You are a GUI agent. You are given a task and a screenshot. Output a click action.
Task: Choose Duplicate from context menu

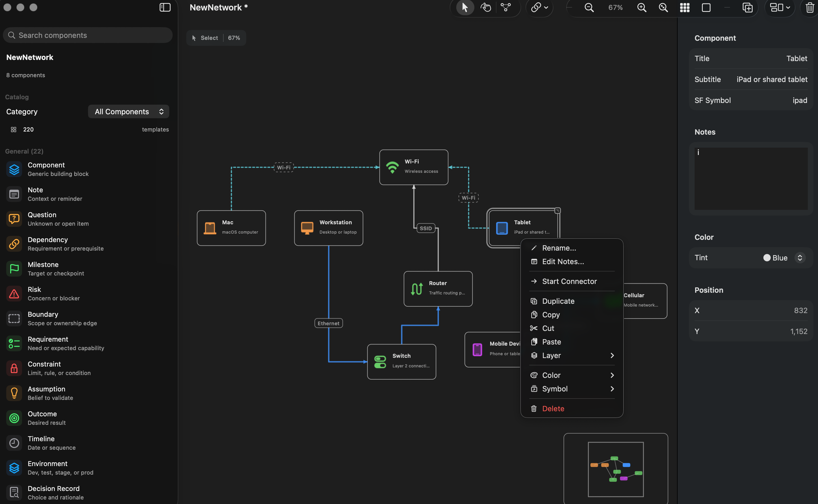(x=572, y=301)
